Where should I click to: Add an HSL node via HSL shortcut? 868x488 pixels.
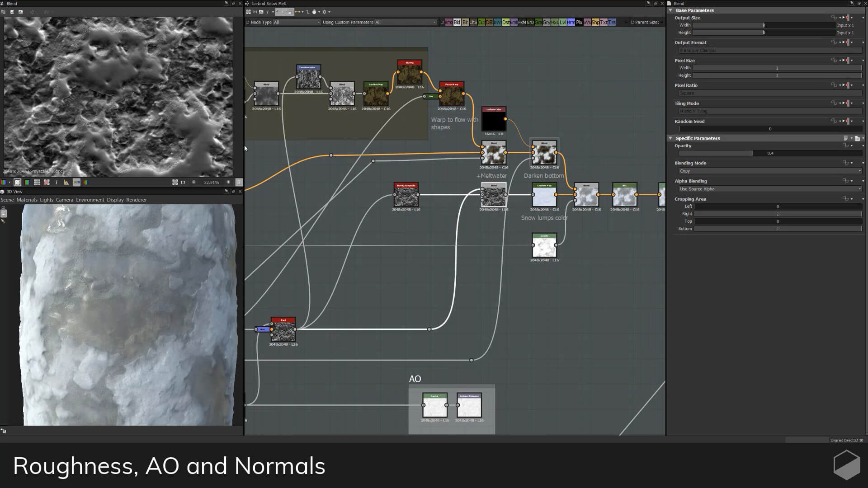click(555, 22)
